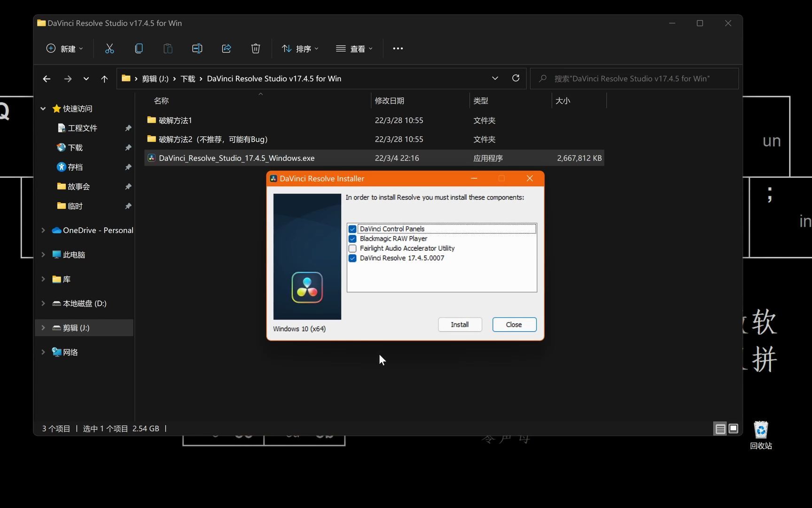Click the pin icon next to 工程文件
The image size is (812, 508).
pos(128,128)
